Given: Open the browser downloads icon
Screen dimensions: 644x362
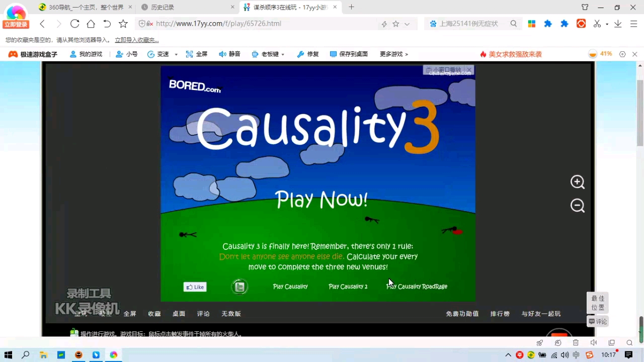Looking at the screenshot, I should click(618, 24).
